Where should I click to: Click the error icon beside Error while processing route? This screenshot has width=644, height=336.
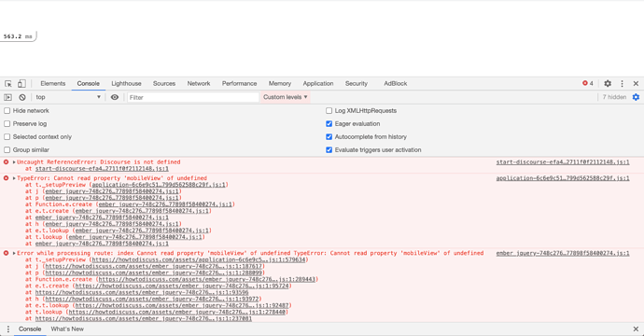[x=7, y=253]
